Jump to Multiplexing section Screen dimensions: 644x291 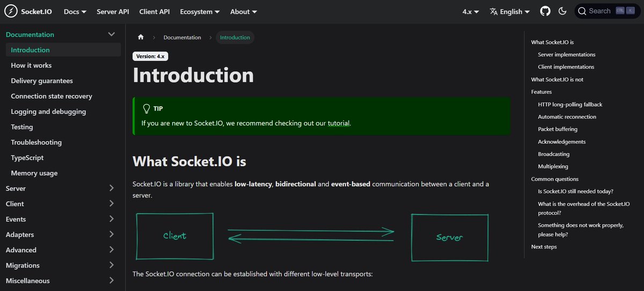click(553, 167)
